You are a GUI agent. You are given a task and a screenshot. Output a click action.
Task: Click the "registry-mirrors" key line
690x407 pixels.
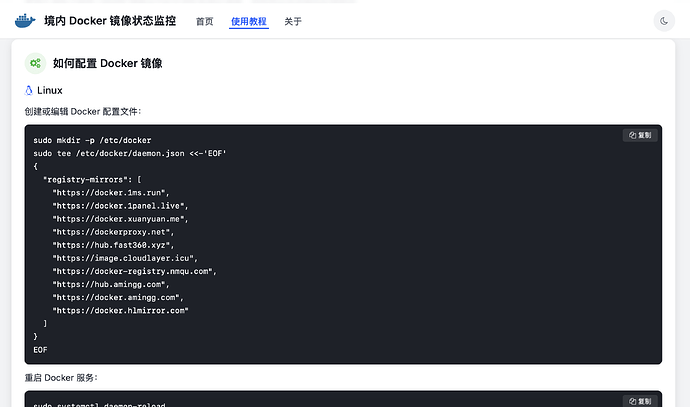[x=92, y=180]
